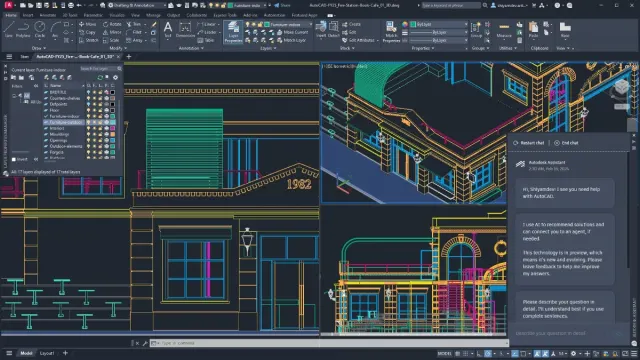Open the signed-in user account dropdown
The width and height of the screenshot is (640, 360).
click(x=510, y=5)
